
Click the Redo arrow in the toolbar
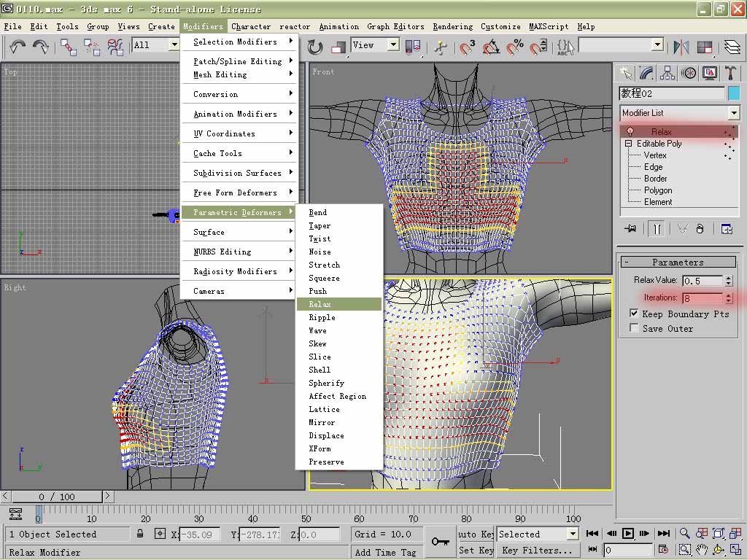tap(41, 47)
